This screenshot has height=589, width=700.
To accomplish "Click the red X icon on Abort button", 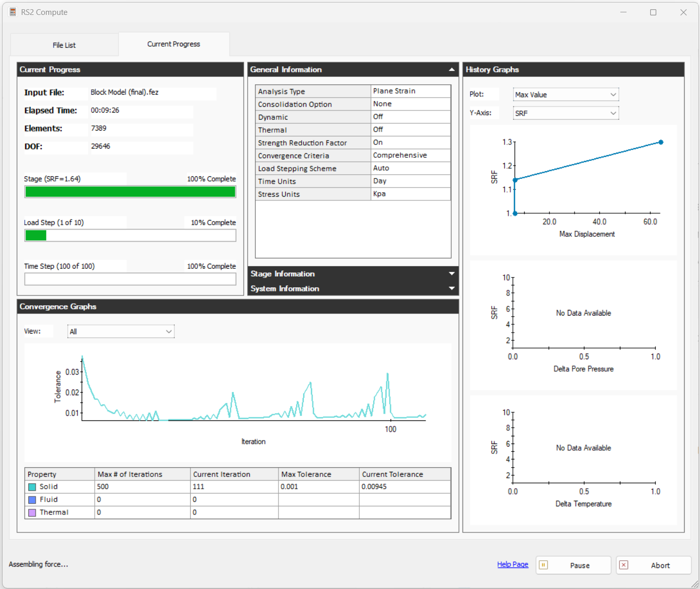I will point(623,565).
